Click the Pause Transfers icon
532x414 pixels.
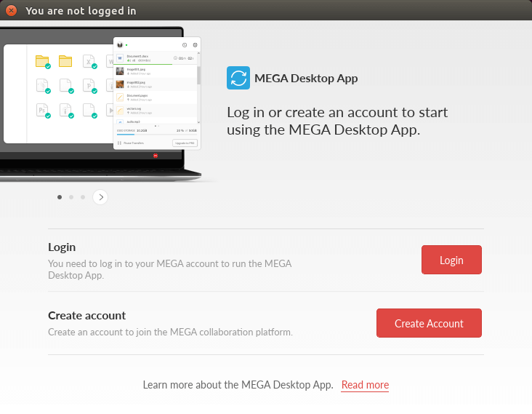119,143
